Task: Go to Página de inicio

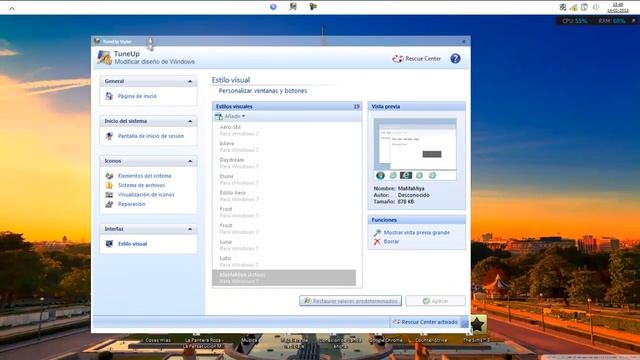Action: point(137,96)
